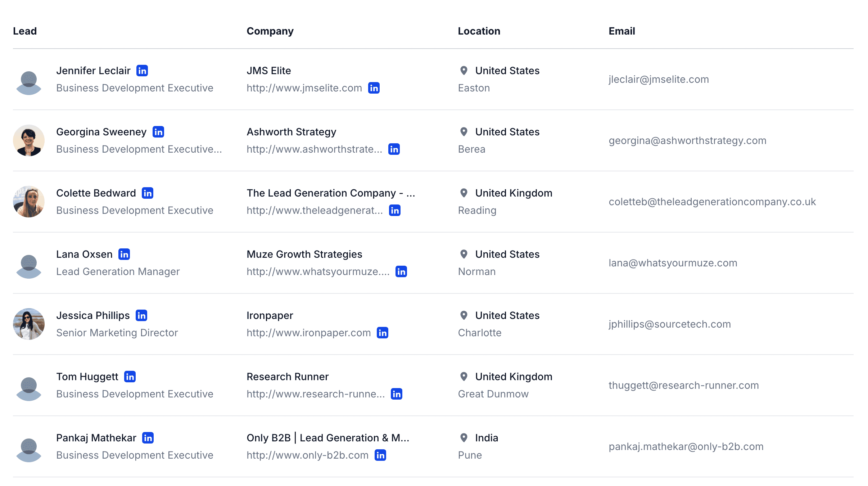Open Georgina Sweeney's LinkedIn profile icon
The width and height of the screenshot is (868, 486).
tap(158, 132)
